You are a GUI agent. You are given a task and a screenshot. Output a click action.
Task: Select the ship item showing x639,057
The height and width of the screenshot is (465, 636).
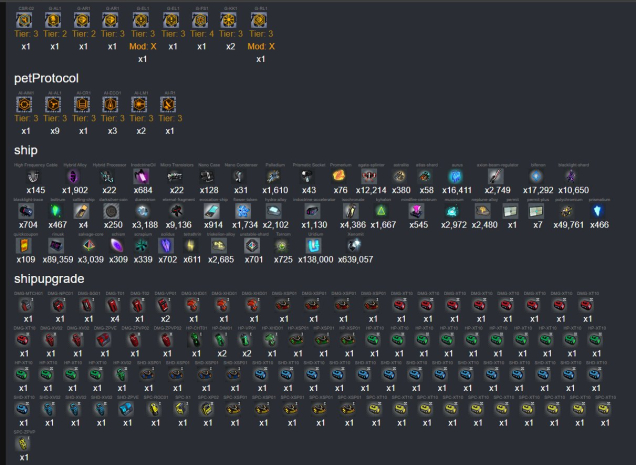(x=356, y=245)
